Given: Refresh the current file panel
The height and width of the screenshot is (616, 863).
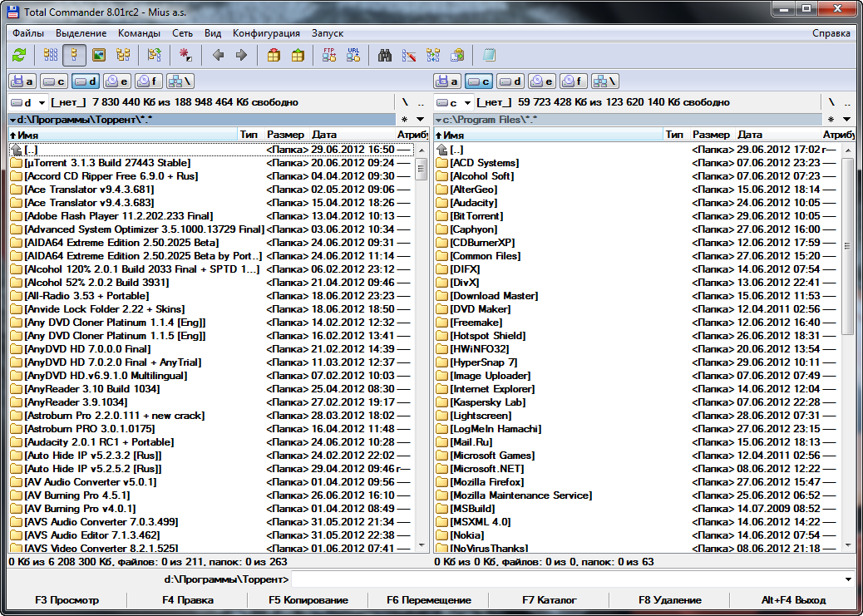Looking at the screenshot, I should coord(19,55).
